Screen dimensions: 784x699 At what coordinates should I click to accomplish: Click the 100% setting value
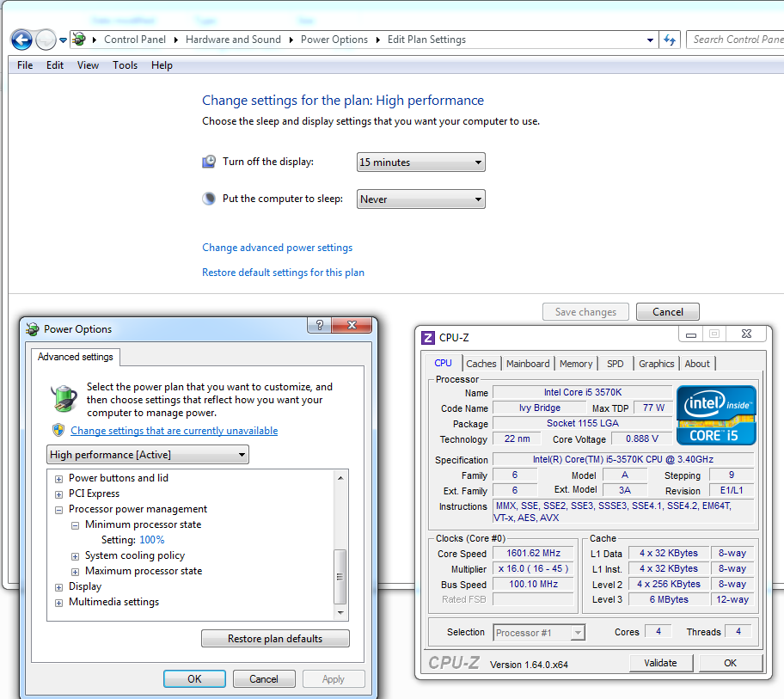152,540
